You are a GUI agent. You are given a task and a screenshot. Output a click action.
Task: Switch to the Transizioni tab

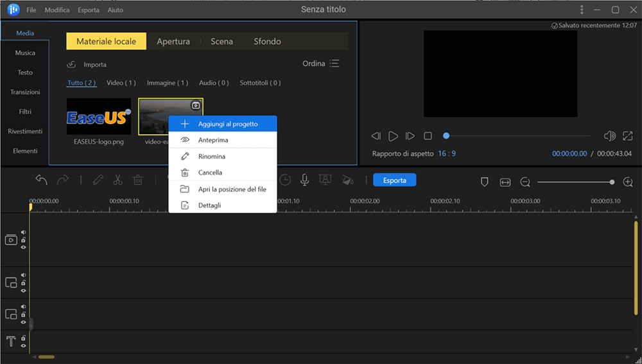[25, 92]
